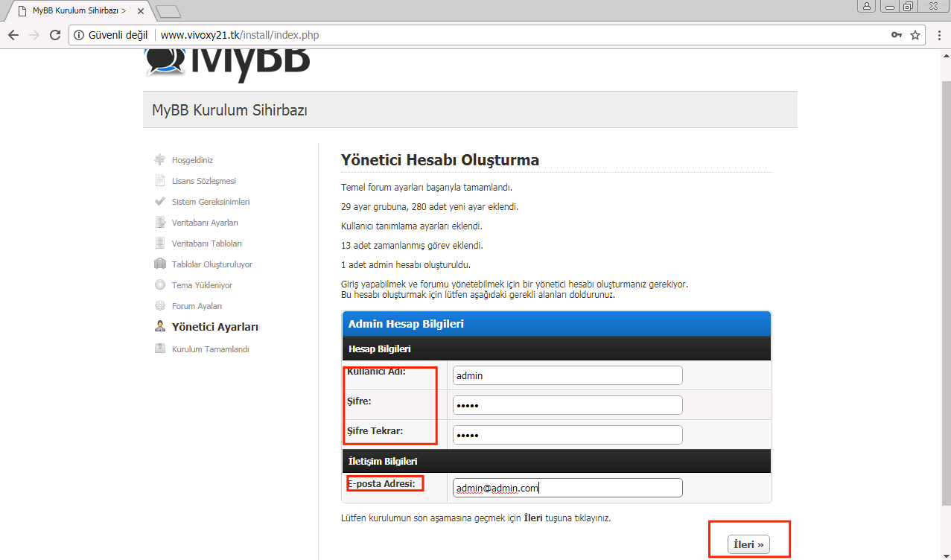Click the Şifre password field
The height and width of the screenshot is (560, 951).
[x=567, y=405]
